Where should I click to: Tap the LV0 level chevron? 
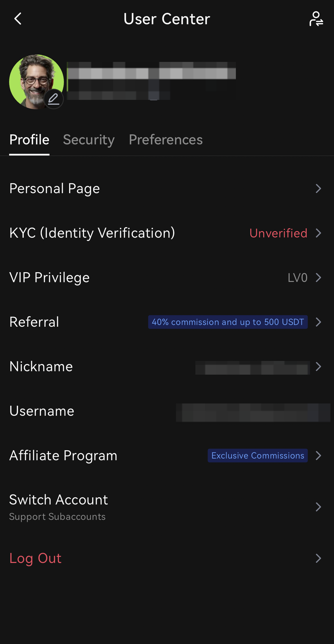[318, 278]
